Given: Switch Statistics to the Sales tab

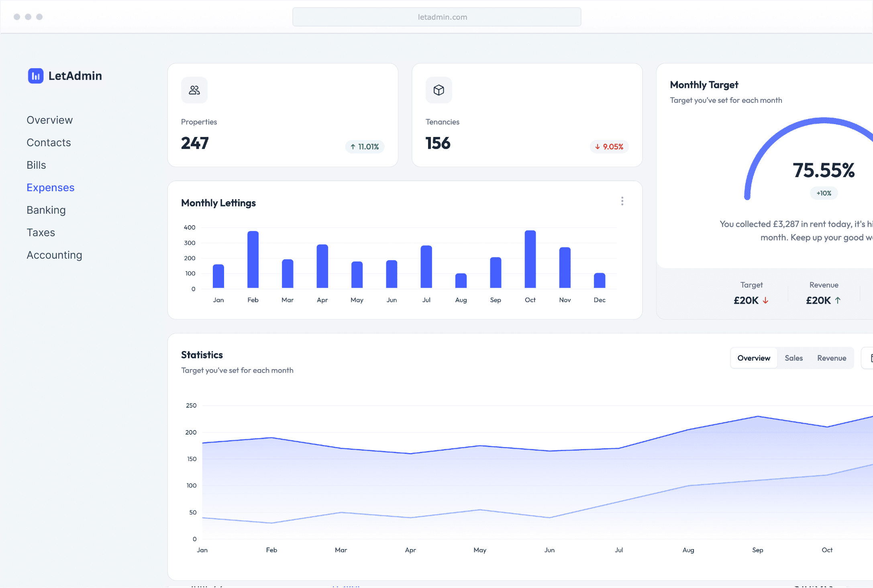Looking at the screenshot, I should [793, 358].
